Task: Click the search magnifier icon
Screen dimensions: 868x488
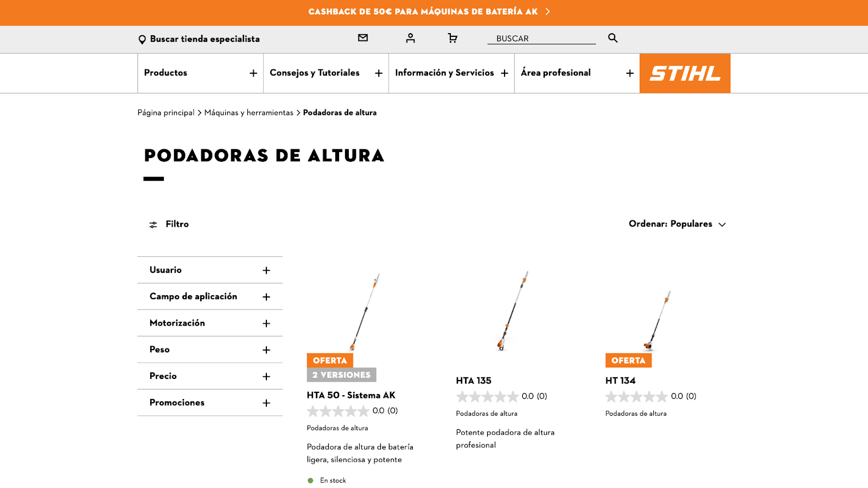Action: click(x=612, y=38)
